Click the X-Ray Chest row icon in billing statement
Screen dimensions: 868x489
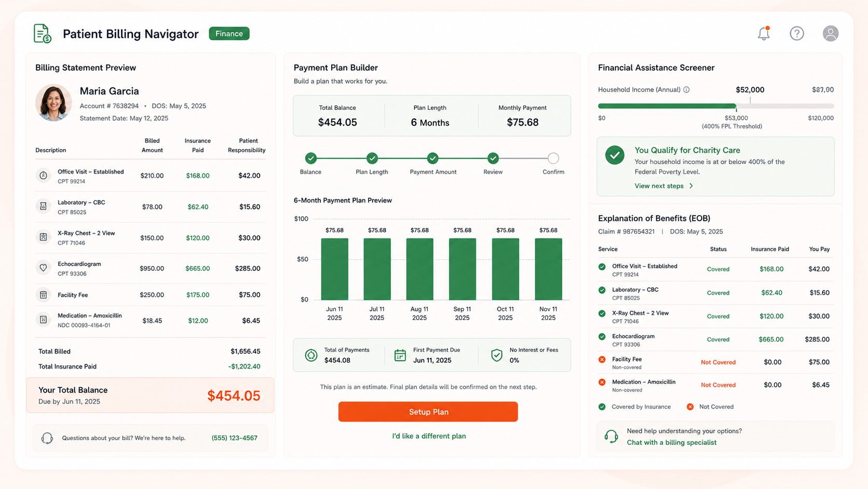pos(44,237)
